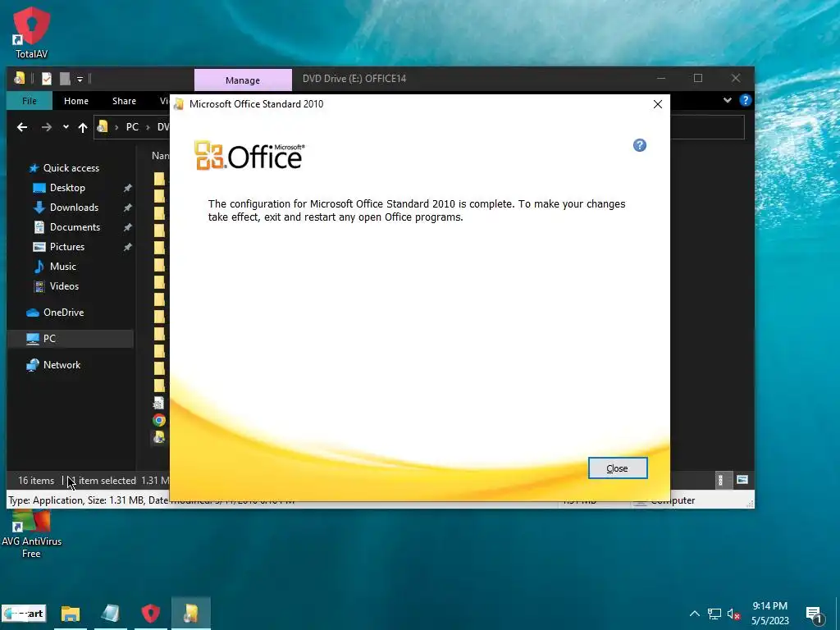Show hidden system tray icons
The image size is (840, 630).
tap(694, 614)
